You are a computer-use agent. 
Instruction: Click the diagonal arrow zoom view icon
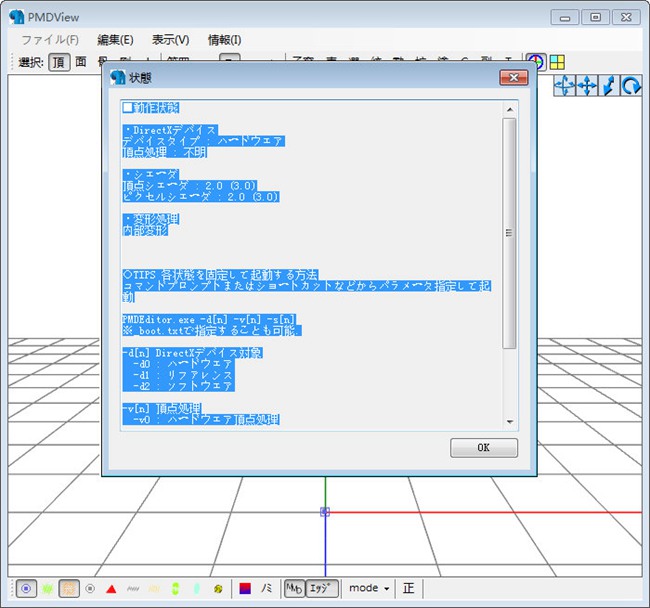point(609,86)
